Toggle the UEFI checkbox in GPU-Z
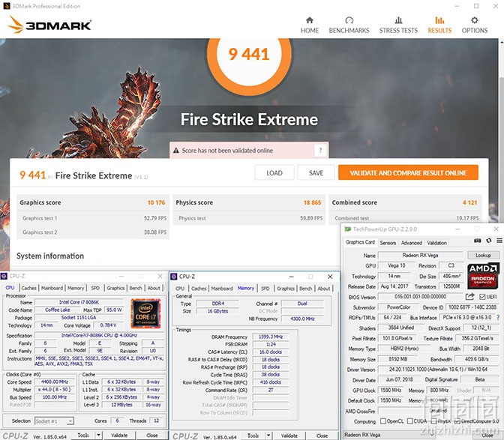The height and width of the screenshot is (440, 504). [x=482, y=297]
